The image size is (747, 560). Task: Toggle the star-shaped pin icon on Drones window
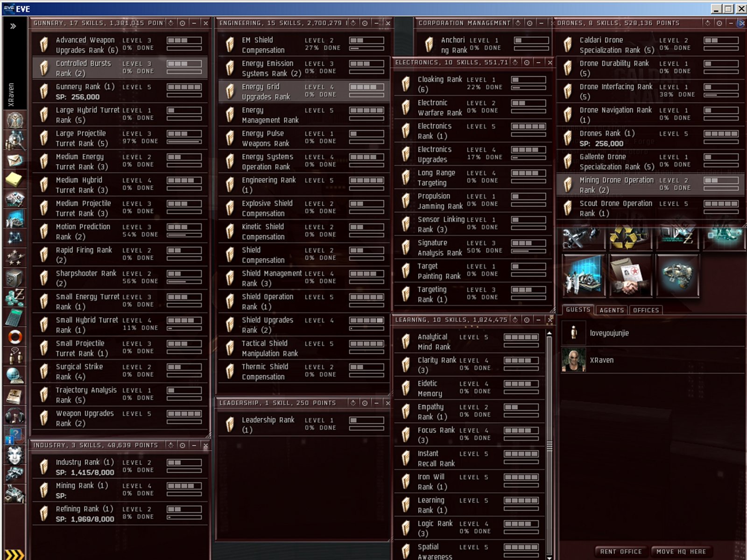708,23
